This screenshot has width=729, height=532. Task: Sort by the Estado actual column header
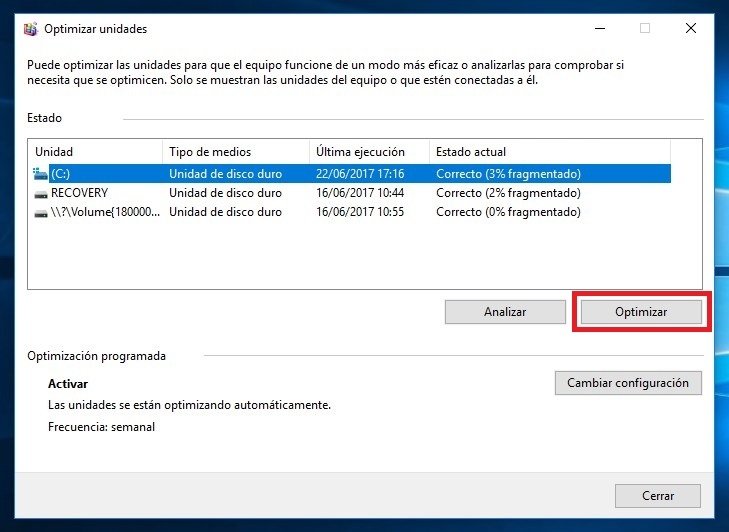click(x=550, y=152)
